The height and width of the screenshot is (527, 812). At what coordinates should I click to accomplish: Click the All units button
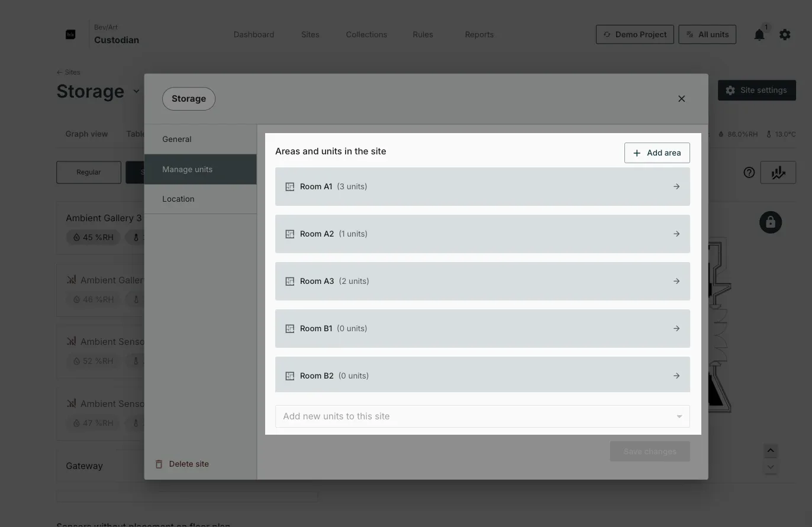707,34
